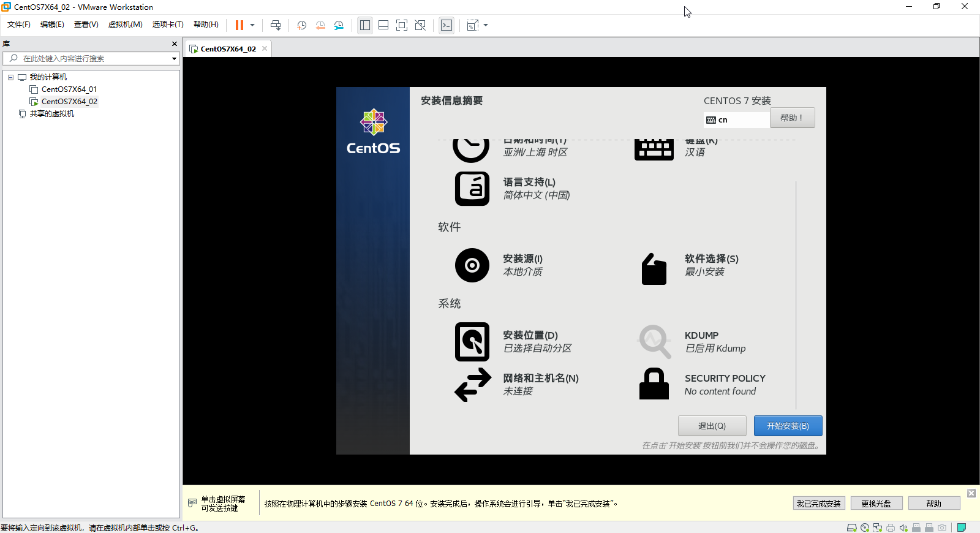Pause the virtual machine with the orange pause icon
This screenshot has width=980, height=533.
(x=239, y=25)
